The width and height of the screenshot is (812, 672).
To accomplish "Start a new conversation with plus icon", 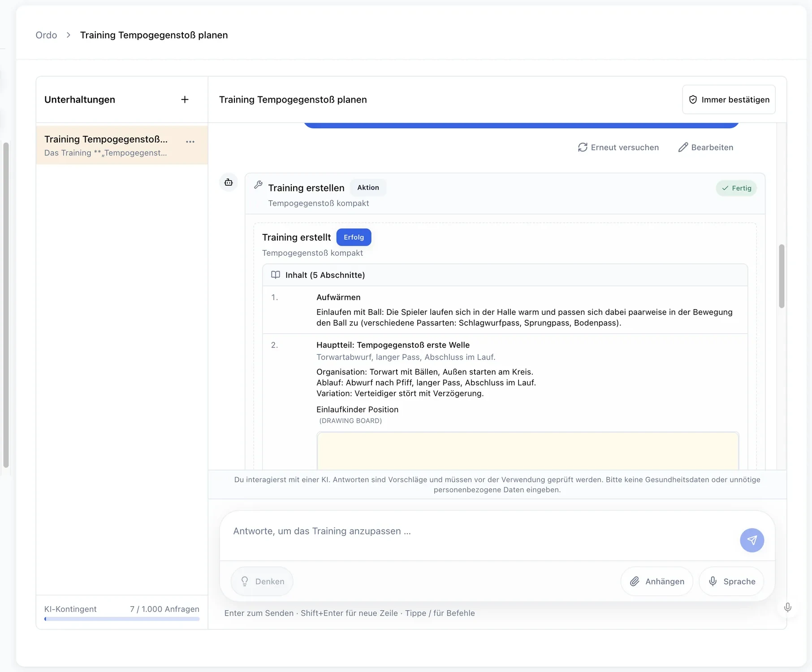I will point(185,99).
